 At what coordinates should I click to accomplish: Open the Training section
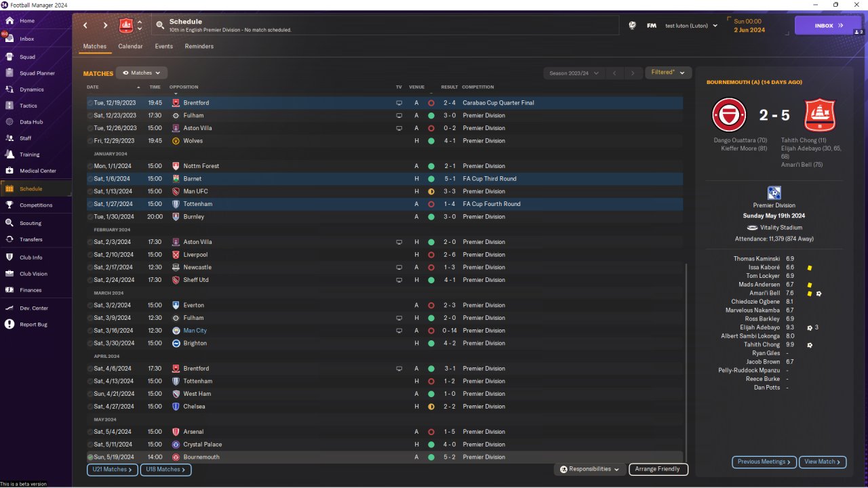pos(29,155)
